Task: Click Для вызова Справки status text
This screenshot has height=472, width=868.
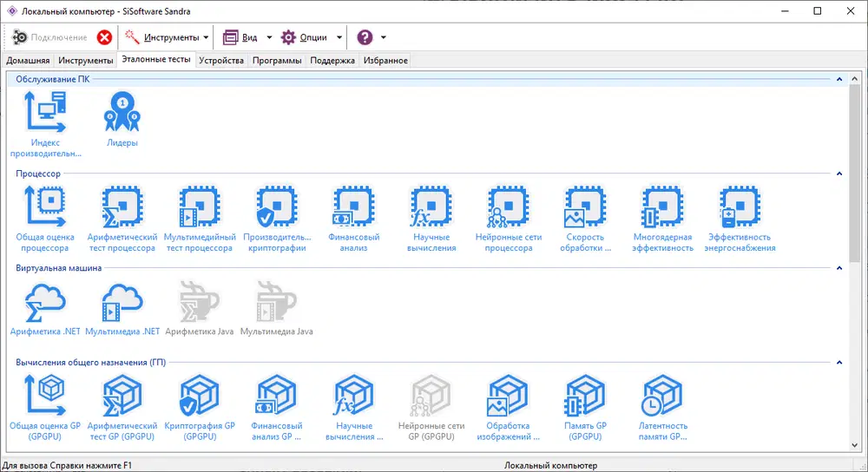Action: [67, 465]
